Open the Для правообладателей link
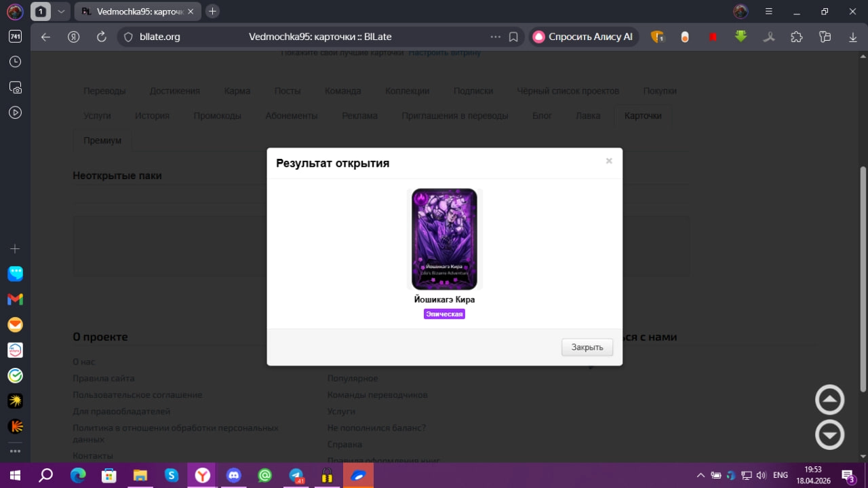Viewport: 868px width, 488px height. pyautogui.click(x=121, y=411)
